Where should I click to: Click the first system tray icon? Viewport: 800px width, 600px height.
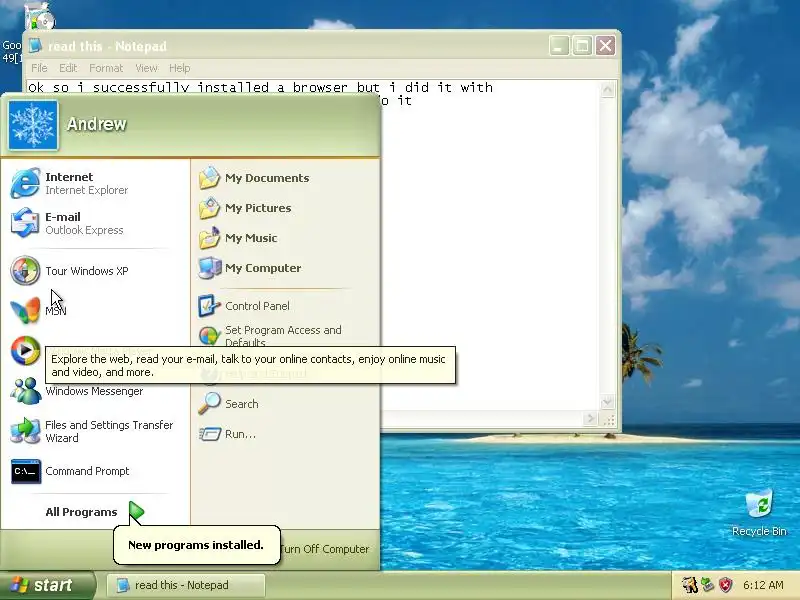(689, 585)
